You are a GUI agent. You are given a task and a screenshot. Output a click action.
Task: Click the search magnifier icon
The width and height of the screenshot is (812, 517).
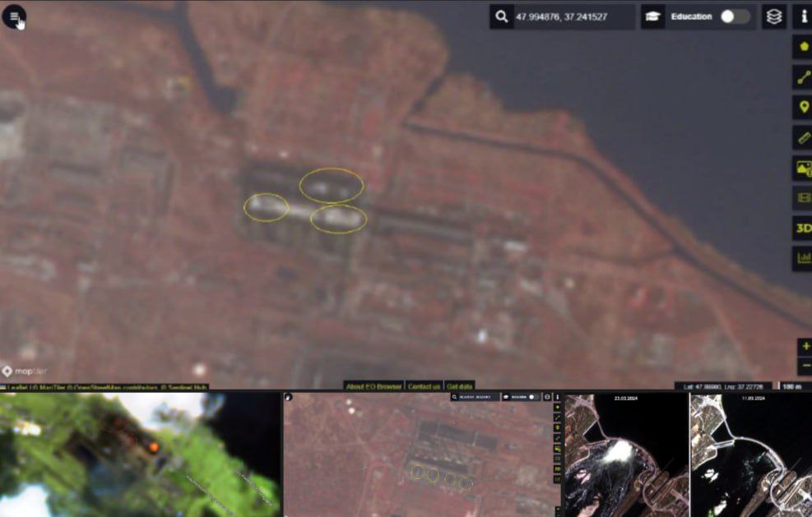click(500, 16)
